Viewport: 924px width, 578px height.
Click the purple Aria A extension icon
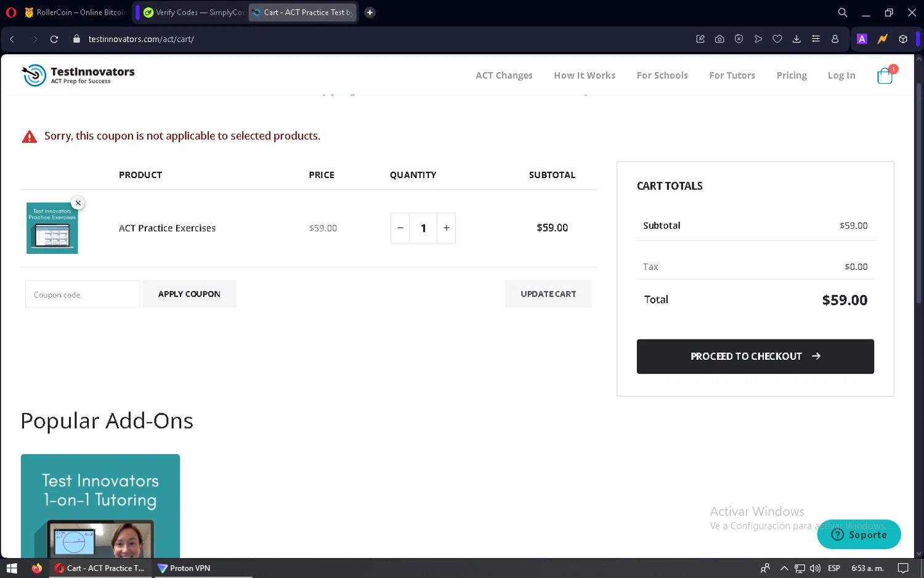point(862,39)
